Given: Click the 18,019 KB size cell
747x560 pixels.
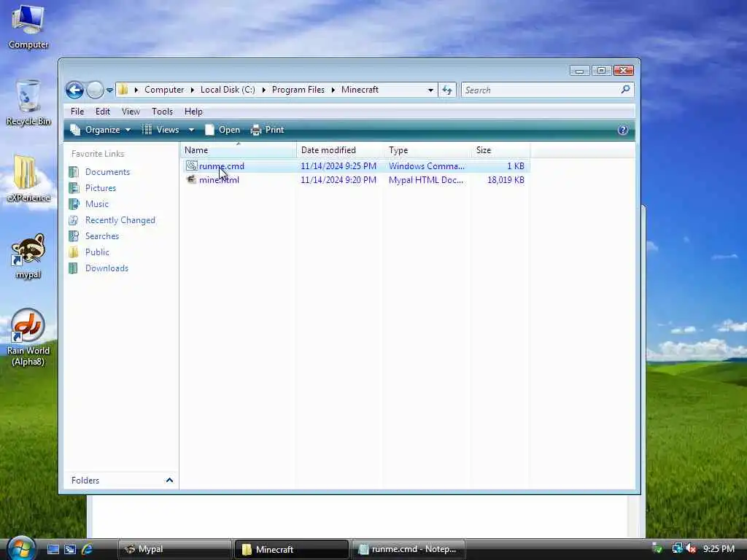Looking at the screenshot, I should coord(506,180).
